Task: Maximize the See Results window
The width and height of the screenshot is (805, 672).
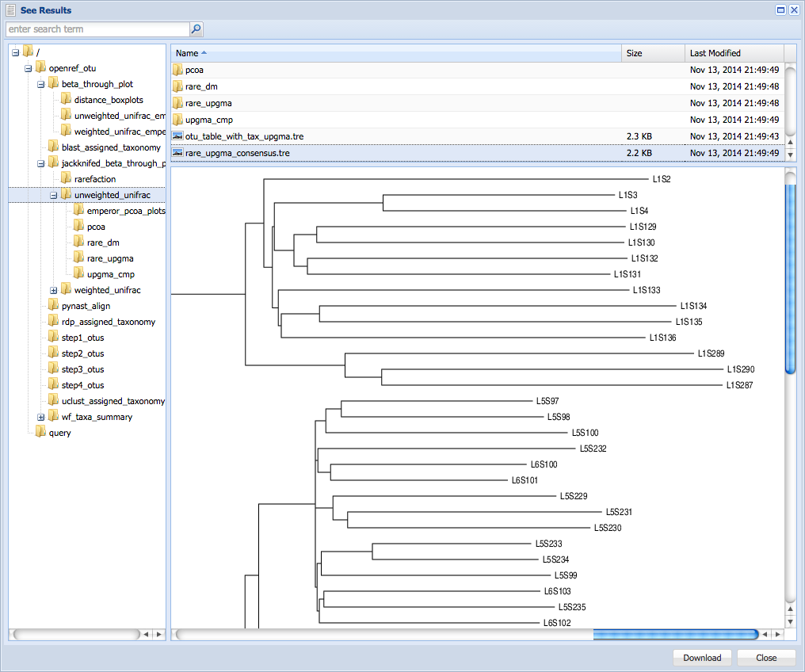Action: (781, 10)
